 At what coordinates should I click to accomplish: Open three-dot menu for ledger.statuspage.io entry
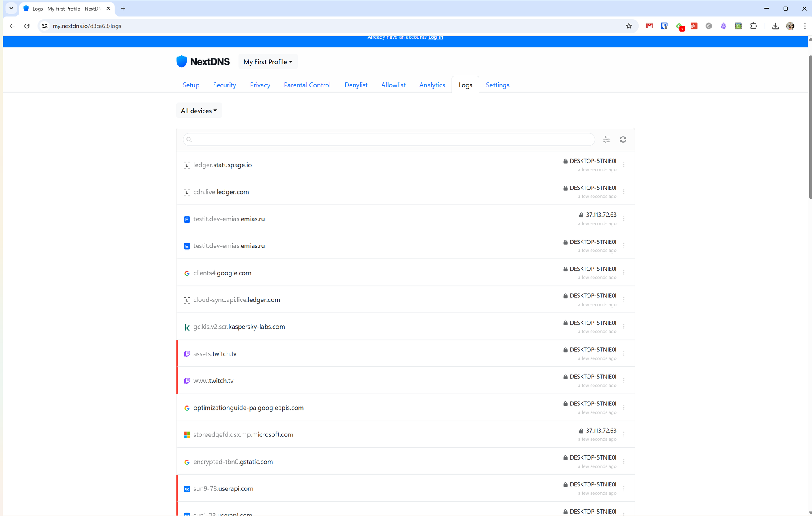tap(624, 165)
